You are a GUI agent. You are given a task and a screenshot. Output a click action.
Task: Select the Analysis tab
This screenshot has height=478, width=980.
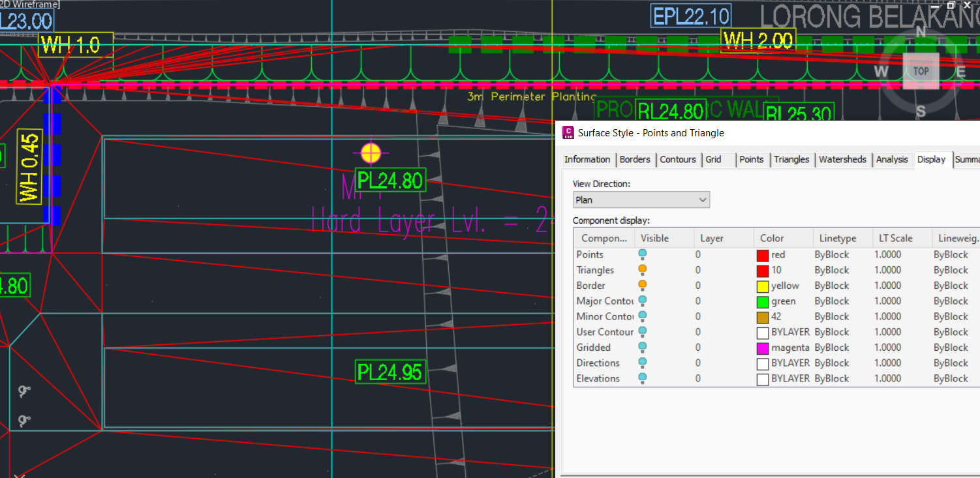(x=891, y=160)
